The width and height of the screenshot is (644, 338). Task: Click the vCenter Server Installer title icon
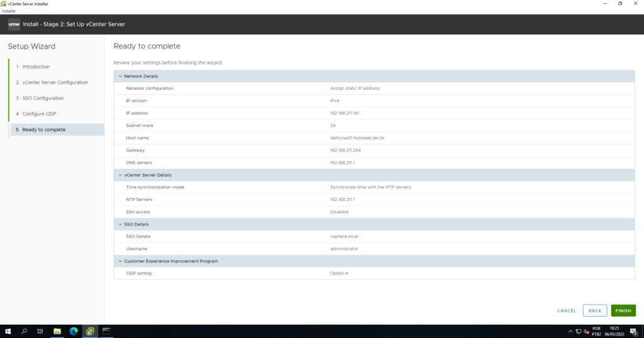[3, 4]
